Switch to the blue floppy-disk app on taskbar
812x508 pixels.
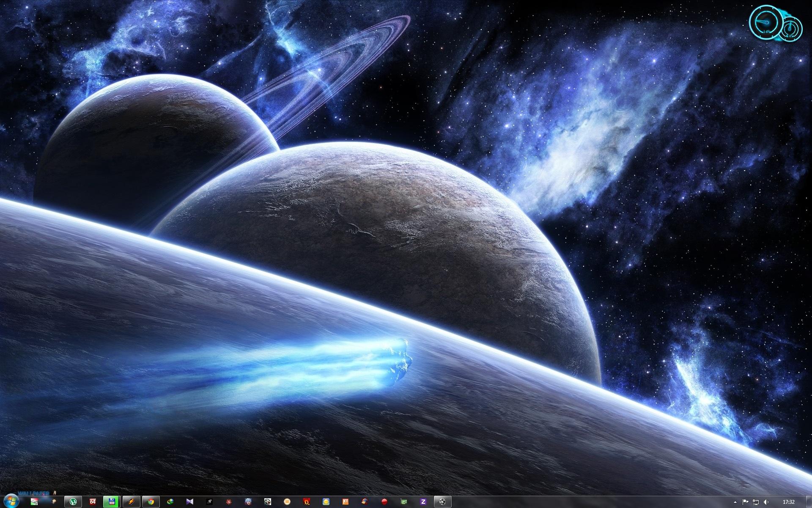(x=112, y=502)
